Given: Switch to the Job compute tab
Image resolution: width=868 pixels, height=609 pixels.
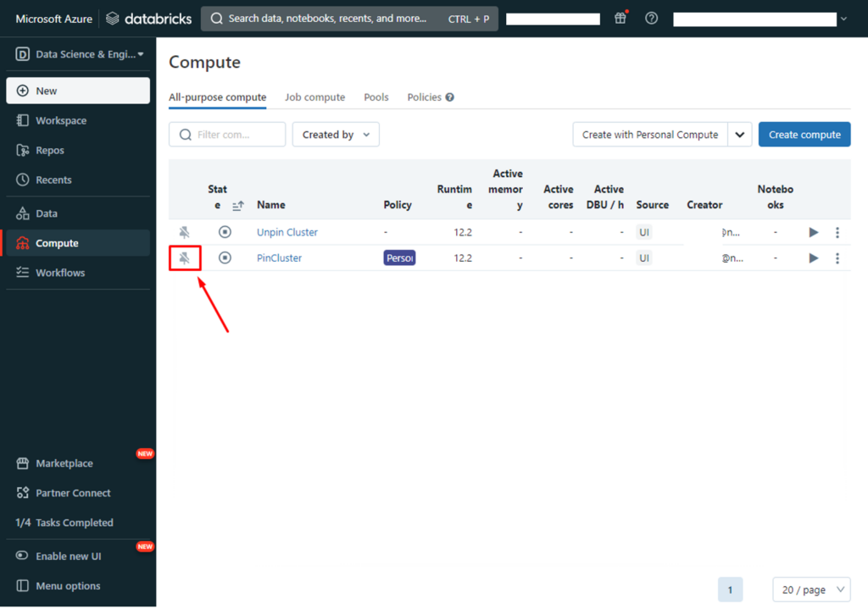Looking at the screenshot, I should coord(314,97).
